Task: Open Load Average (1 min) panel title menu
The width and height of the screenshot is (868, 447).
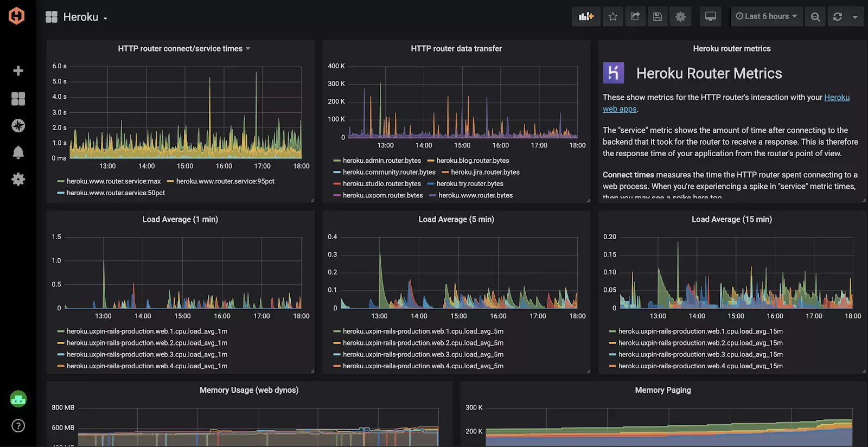Action: pos(180,219)
